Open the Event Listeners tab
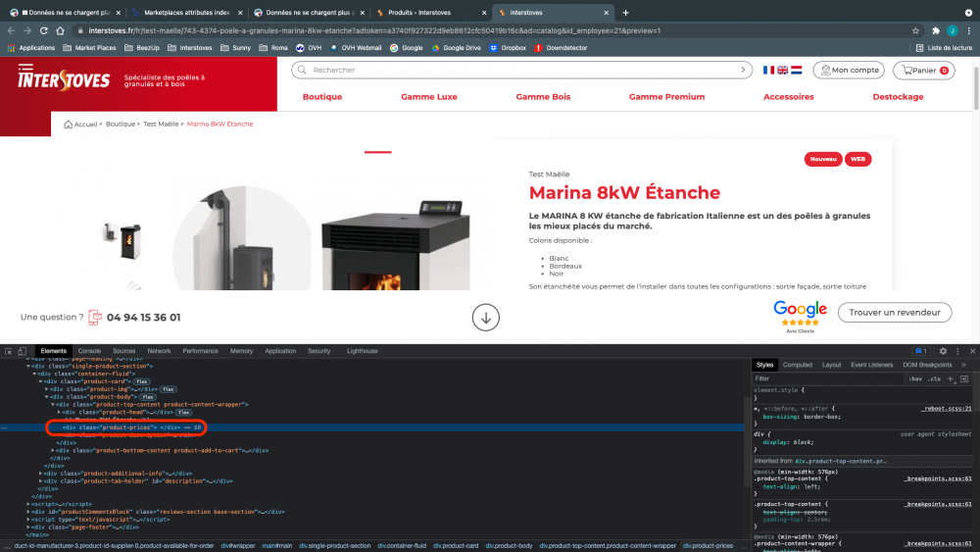This screenshot has width=980, height=552. click(x=871, y=365)
